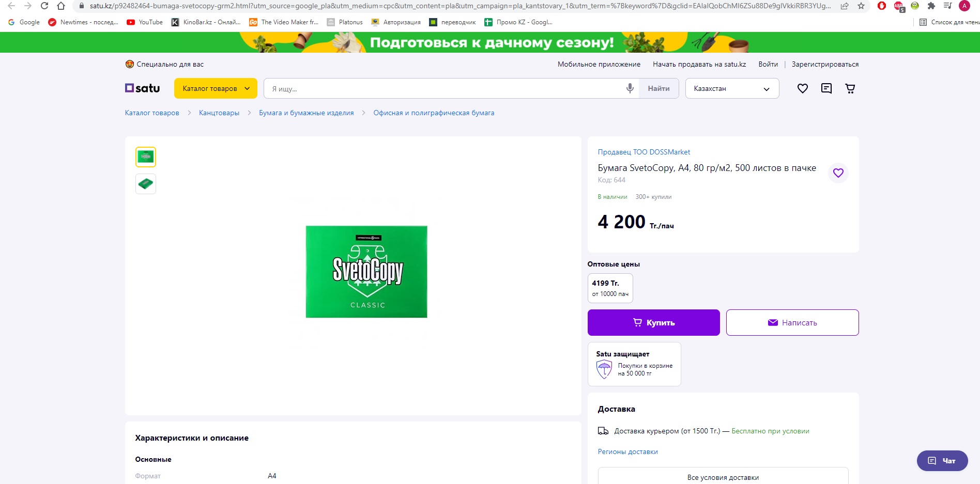This screenshot has height=484, width=980.
Task: Select 4199 Тг wholesale price option
Action: 610,288
